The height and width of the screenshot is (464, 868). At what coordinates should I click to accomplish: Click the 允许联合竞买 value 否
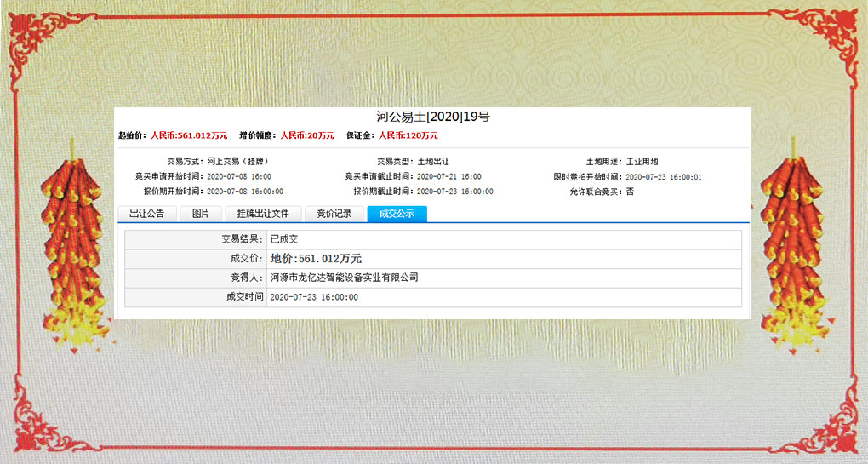[x=630, y=192]
